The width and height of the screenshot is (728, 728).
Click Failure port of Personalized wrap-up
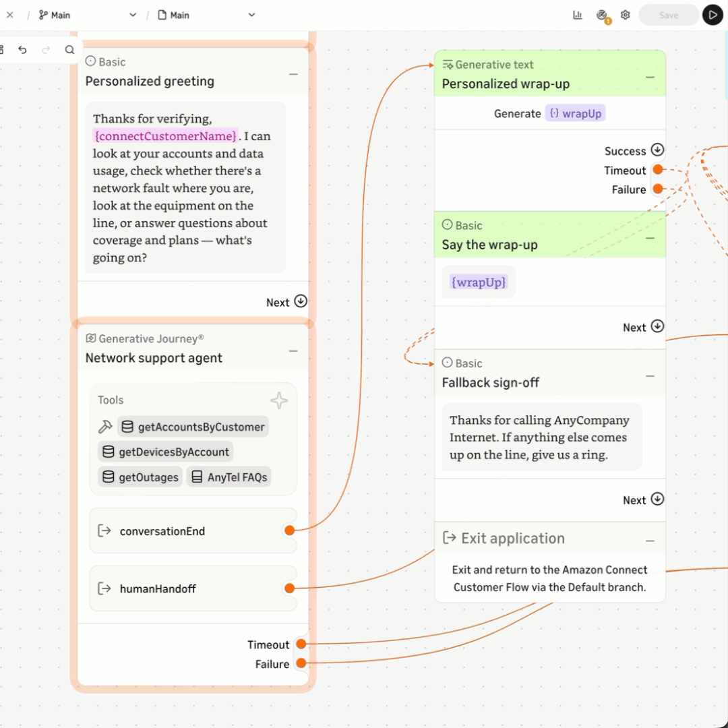[658, 189]
